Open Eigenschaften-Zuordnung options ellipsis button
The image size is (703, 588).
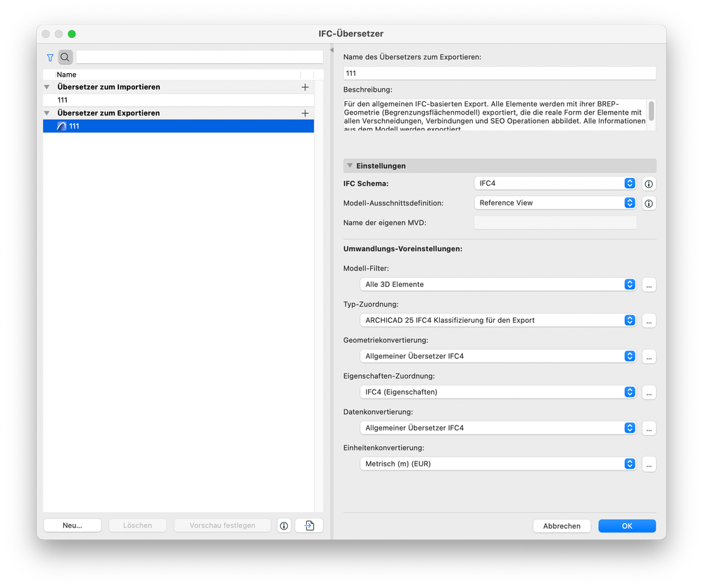coord(649,392)
